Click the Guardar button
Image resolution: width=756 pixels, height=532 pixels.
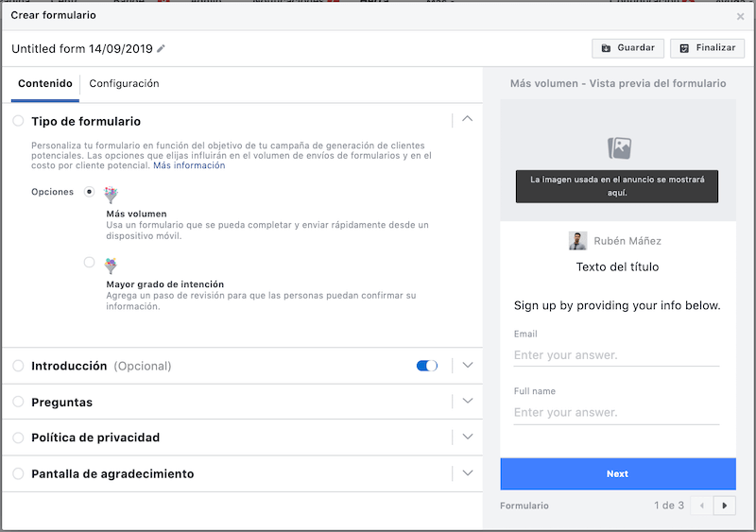pos(627,48)
